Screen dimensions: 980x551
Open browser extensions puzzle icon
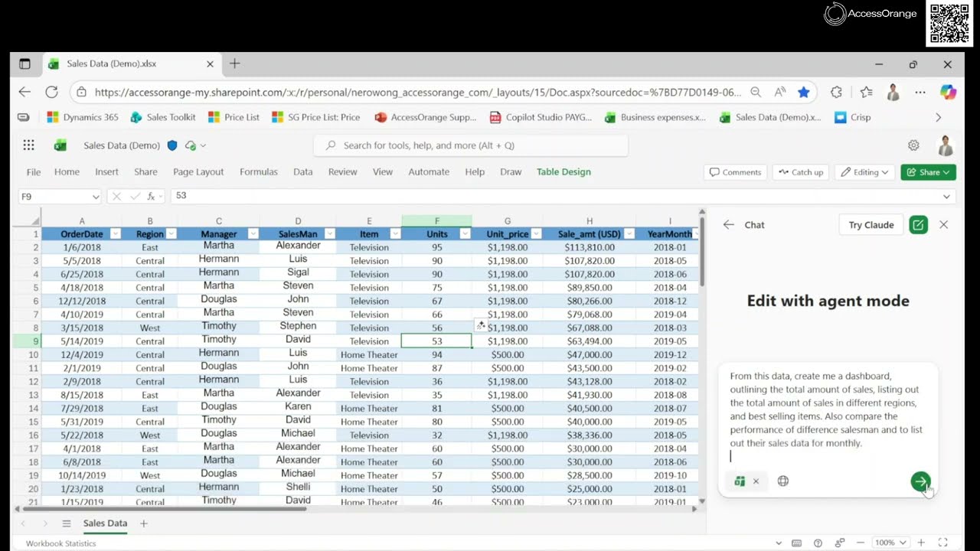click(x=836, y=92)
